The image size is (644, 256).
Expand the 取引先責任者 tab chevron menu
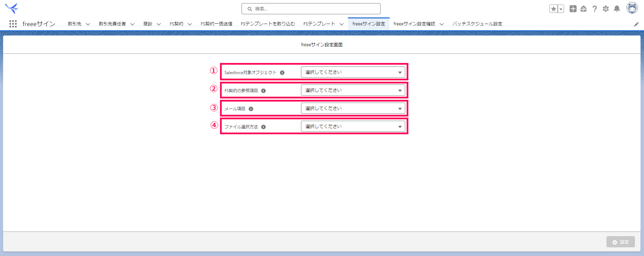(x=132, y=24)
